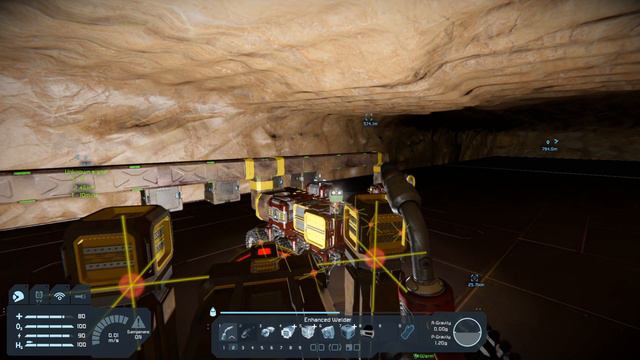This screenshot has height=360, width=640.
Task: Choose the gear-shaped block in hotbar slot 4
Action: click(x=287, y=332)
